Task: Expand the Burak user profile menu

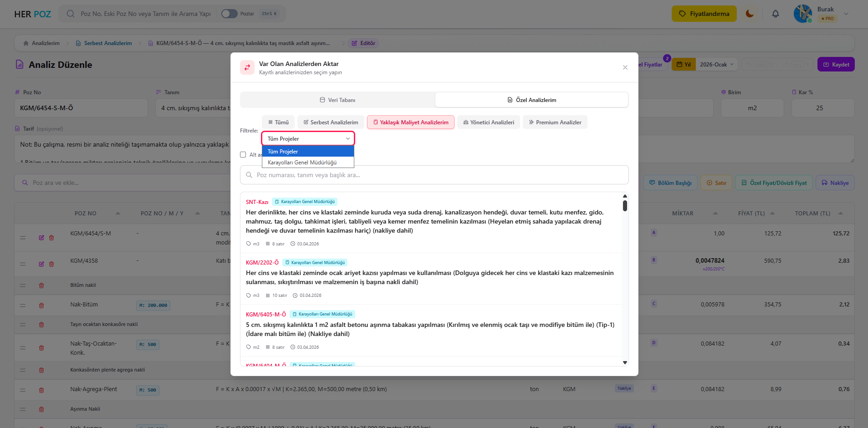Action: (846, 14)
